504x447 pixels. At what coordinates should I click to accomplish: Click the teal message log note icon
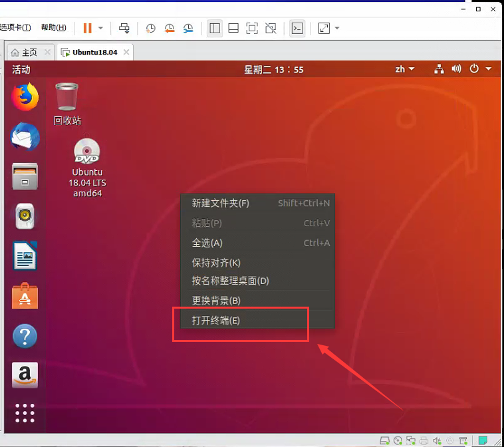[483, 440]
